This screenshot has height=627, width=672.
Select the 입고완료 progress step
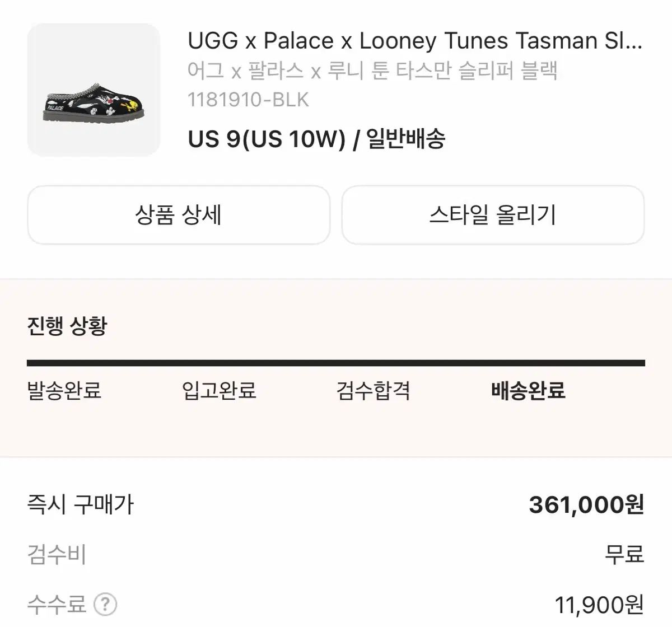point(219,390)
